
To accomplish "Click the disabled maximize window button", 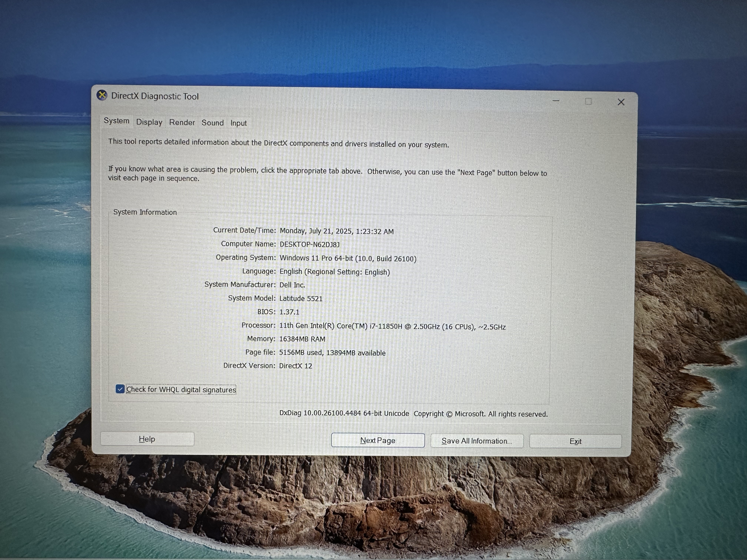I will [588, 102].
